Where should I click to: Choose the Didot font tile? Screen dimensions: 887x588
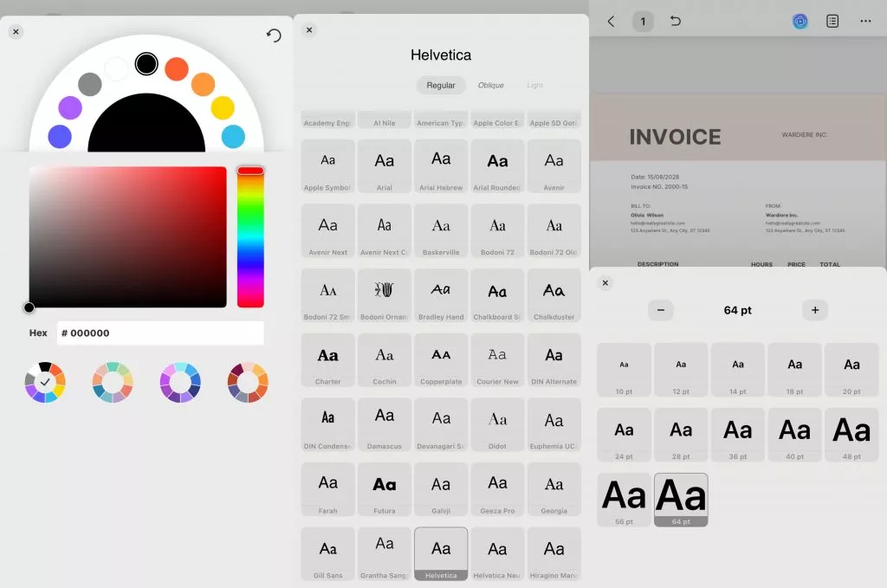pyautogui.click(x=498, y=424)
